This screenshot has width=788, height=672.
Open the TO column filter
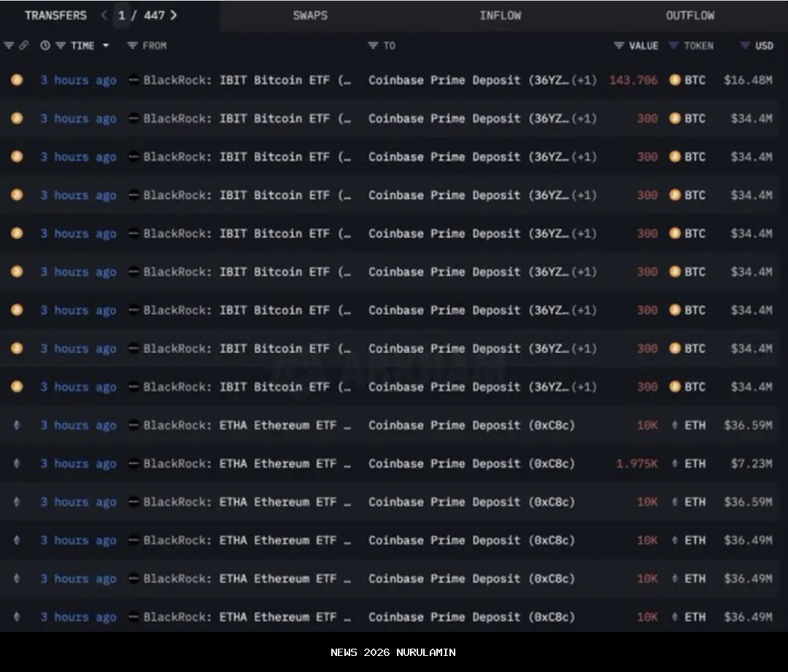pyautogui.click(x=373, y=45)
